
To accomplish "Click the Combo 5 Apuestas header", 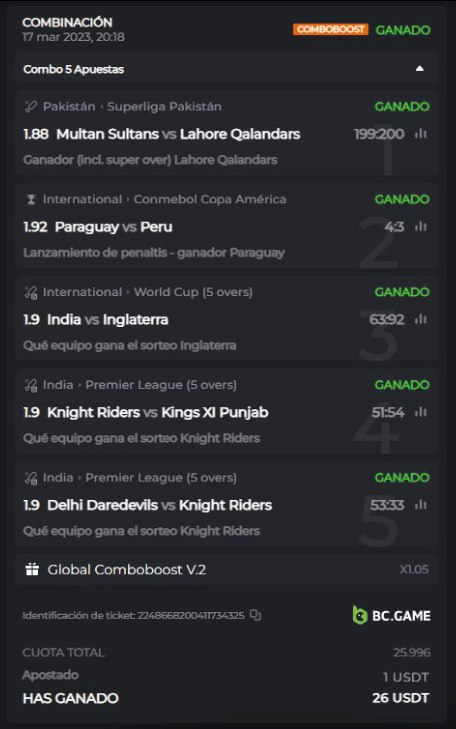I will tap(226, 69).
